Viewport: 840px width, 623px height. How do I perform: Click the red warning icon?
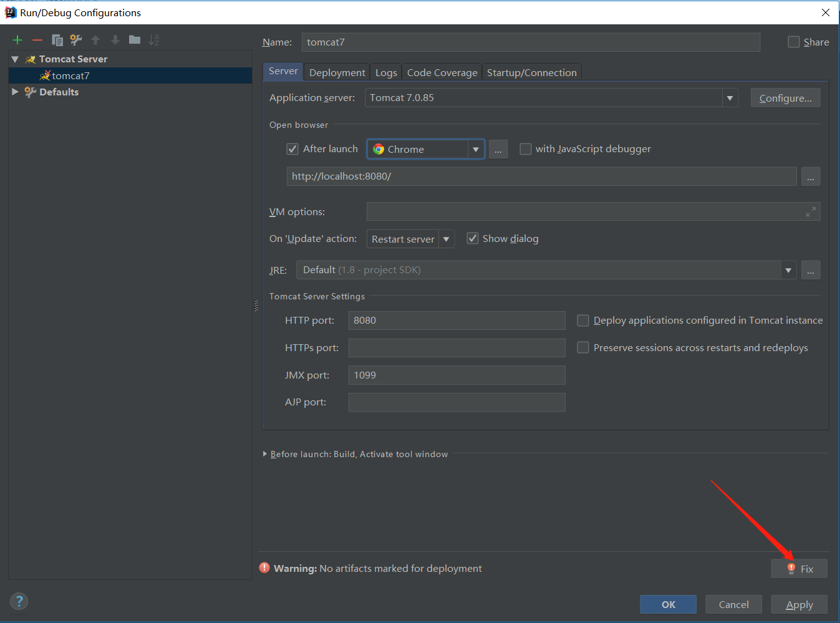[x=264, y=568]
